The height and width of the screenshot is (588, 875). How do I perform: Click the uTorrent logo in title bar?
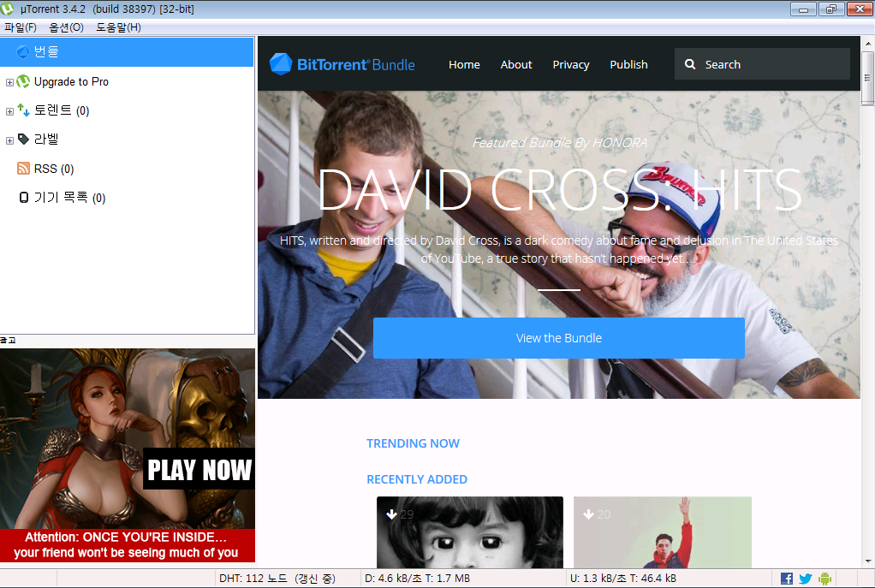(7, 9)
